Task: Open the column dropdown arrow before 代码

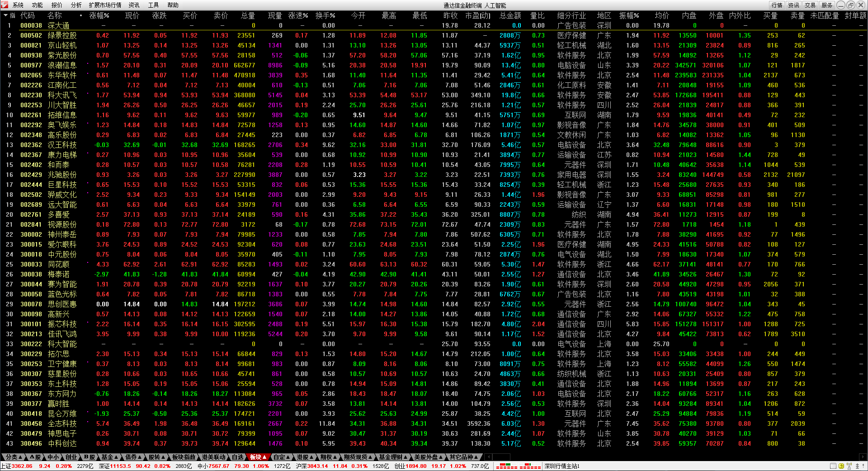Action: (5, 15)
